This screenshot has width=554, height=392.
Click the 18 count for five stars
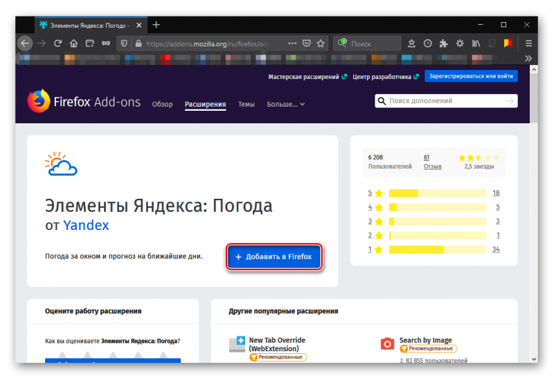click(496, 193)
